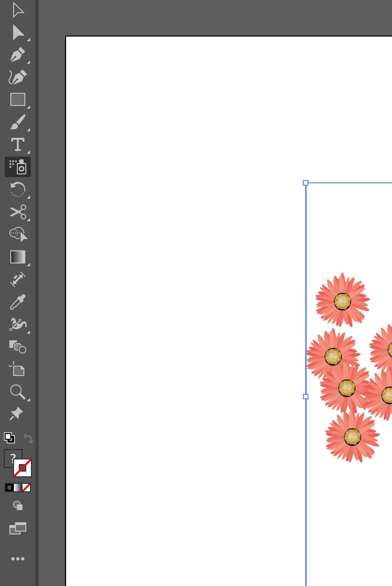Select the Warp tool
392x586 pixels.
click(18, 324)
